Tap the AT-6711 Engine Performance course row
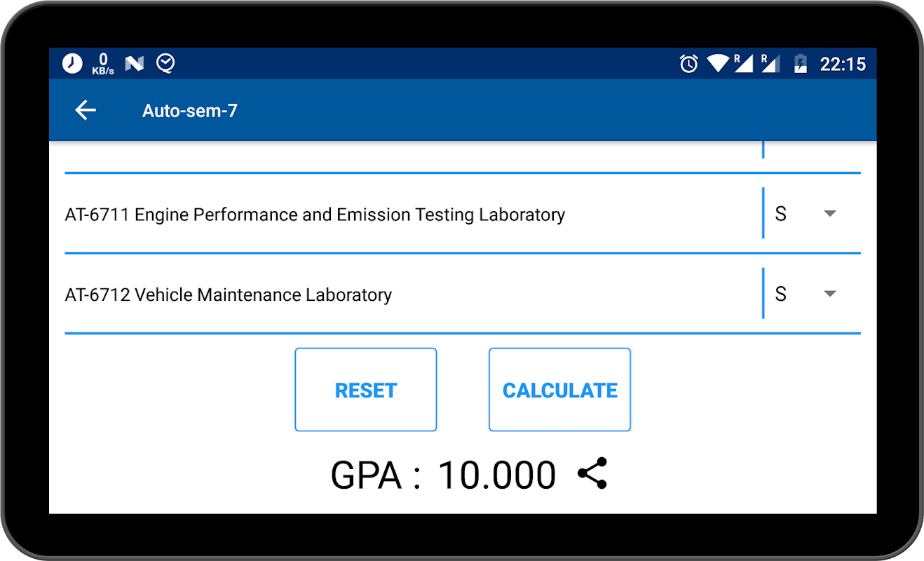The image size is (924, 561). (315, 214)
